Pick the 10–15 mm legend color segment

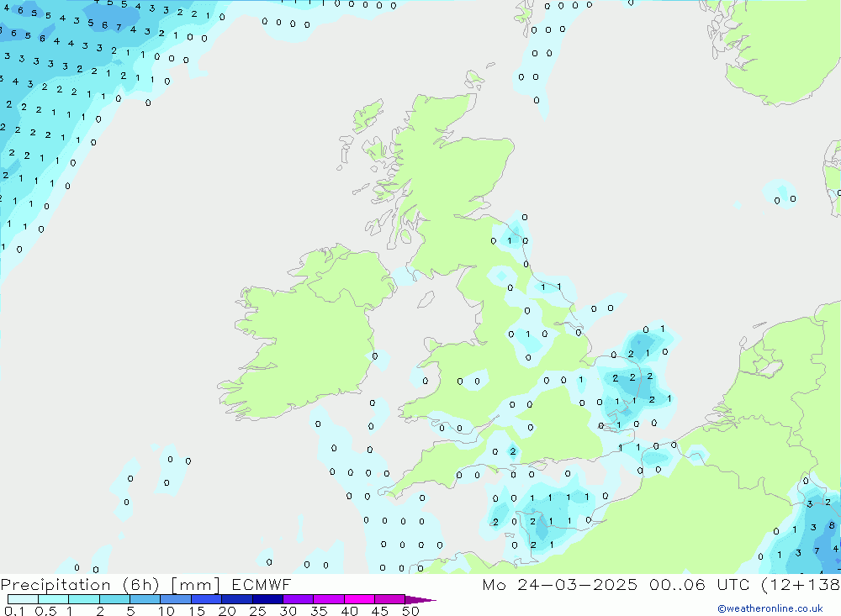176,599
